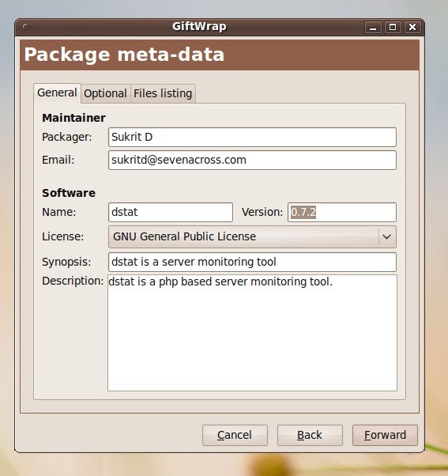Select the software Name field
The width and height of the screenshot is (448, 476).
tap(171, 212)
